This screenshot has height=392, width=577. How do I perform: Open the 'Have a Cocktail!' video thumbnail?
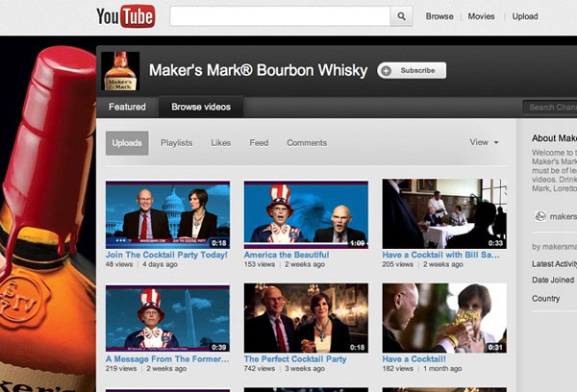click(444, 318)
